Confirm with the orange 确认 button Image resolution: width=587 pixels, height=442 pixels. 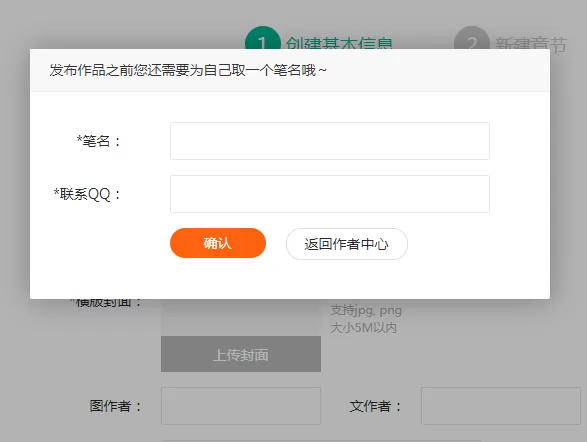[x=218, y=243]
